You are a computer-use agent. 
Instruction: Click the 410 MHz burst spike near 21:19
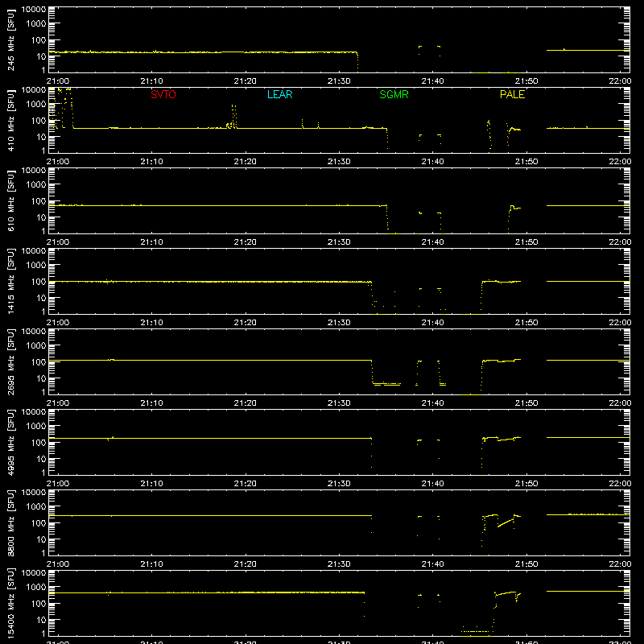tap(233, 116)
